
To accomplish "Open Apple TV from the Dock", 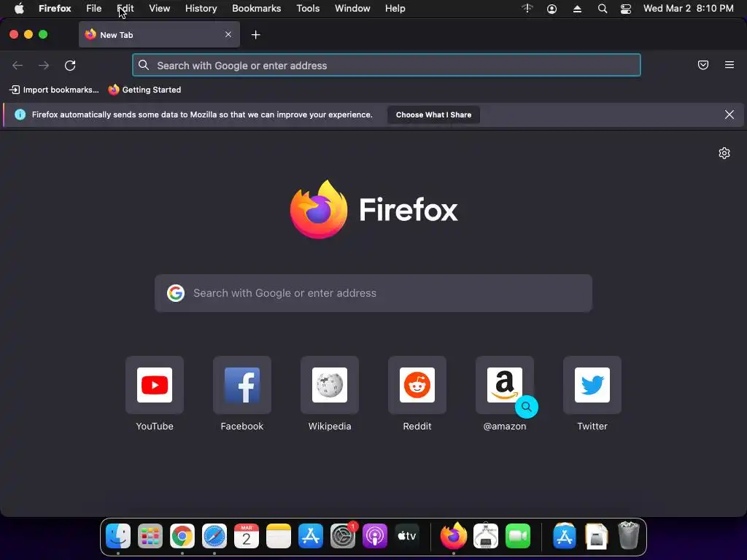I will pyautogui.click(x=407, y=536).
